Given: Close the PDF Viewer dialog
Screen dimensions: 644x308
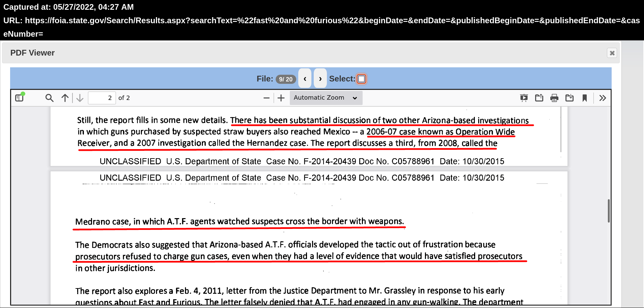Looking at the screenshot, I should (x=612, y=53).
